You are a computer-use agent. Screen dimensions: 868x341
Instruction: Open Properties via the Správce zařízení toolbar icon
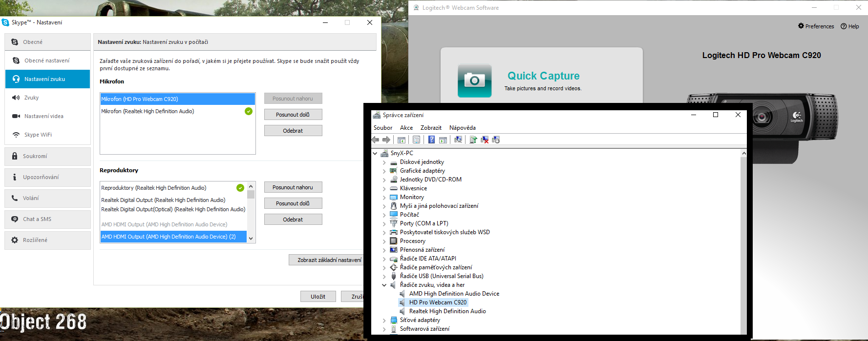(x=416, y=140)
